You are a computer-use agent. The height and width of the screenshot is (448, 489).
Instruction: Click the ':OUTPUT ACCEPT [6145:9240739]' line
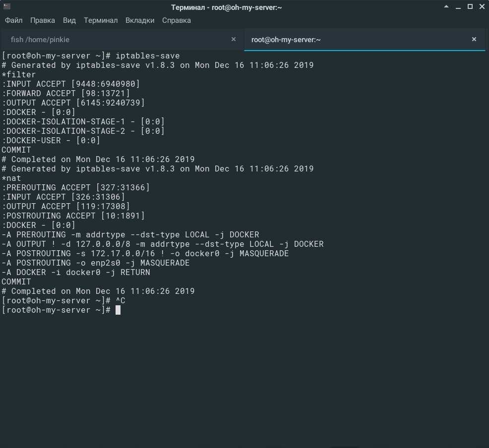click(x=73, y=103)
